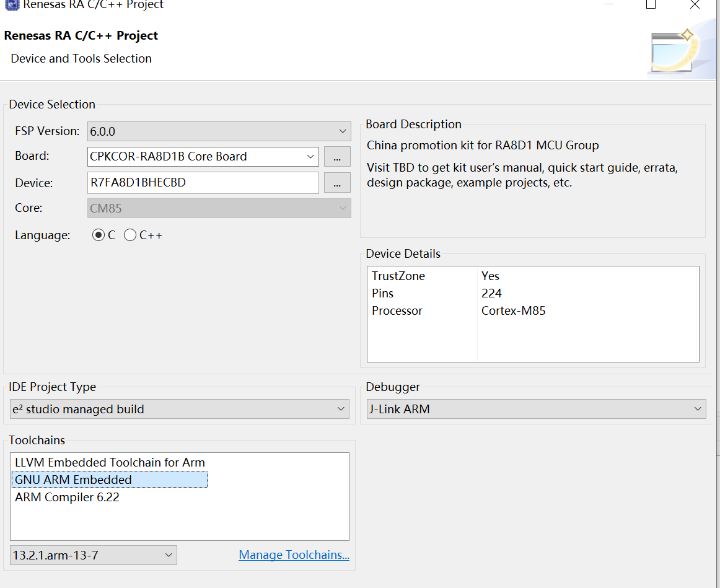
Task: Select the C++ language radio button
Action: point(130,235)
